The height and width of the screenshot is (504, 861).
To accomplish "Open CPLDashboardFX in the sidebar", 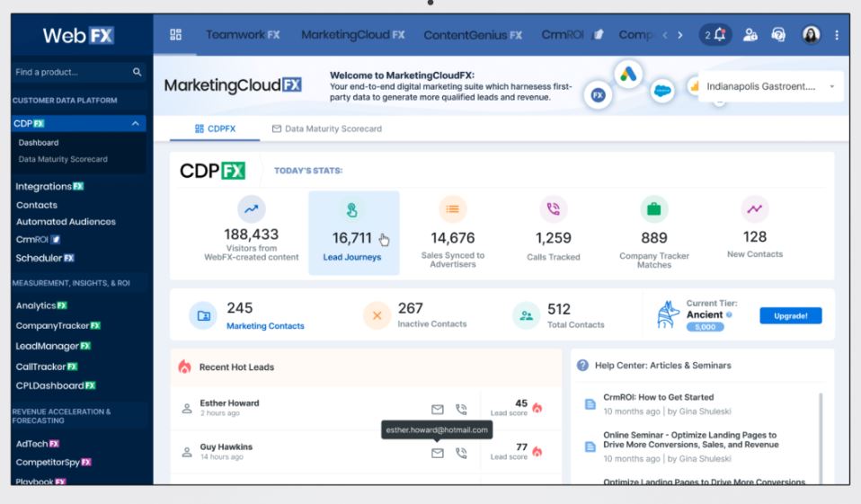I will pyautogui.click(x=56, y=385).
